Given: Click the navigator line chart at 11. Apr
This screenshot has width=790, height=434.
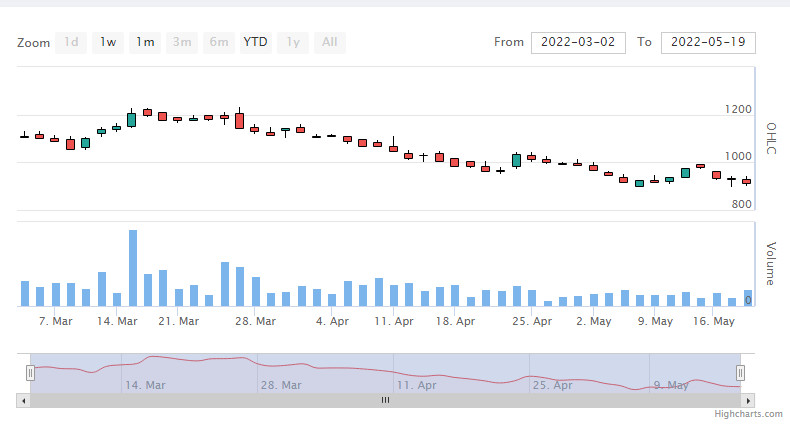Looking at the screenshot, I should pos(393,371).
